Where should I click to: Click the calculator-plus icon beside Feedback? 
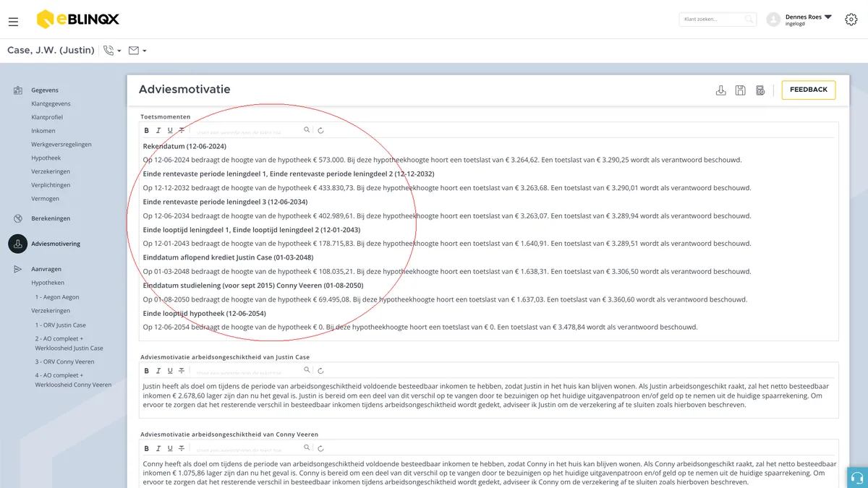tap(760, 90)
